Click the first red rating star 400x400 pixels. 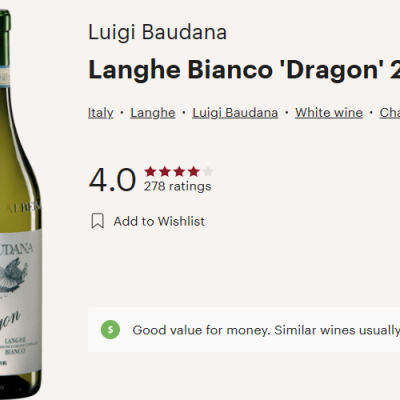150,172
